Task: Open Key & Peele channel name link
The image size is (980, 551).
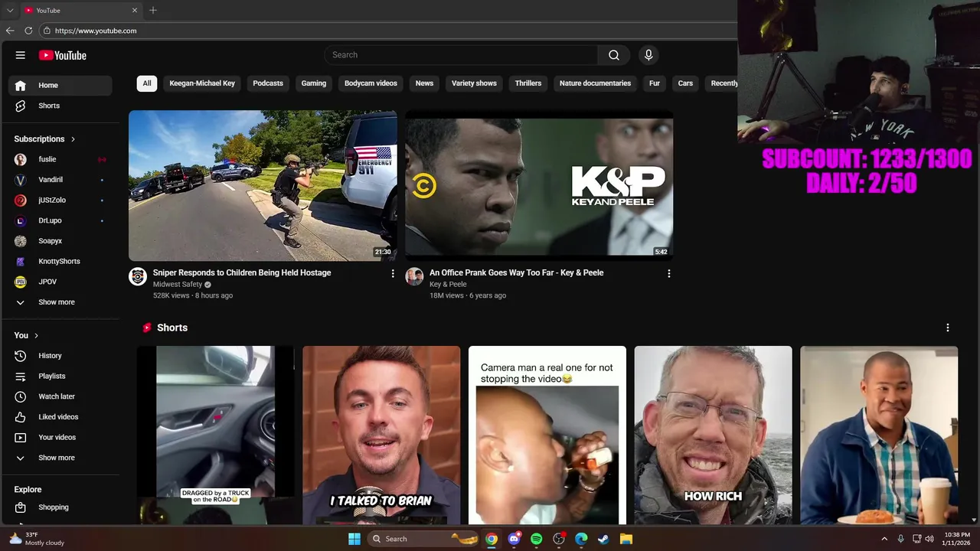Action: (448, 285)
